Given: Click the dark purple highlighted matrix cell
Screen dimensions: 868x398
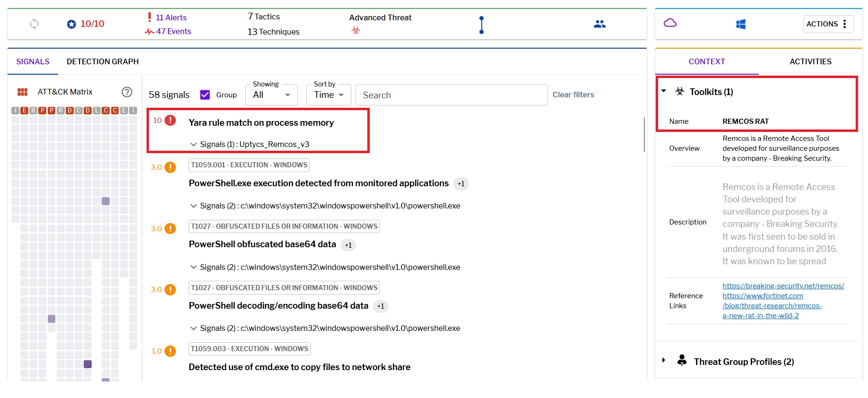Looking at the screenshot, I should pyautogui.click(x=87, y=364).
